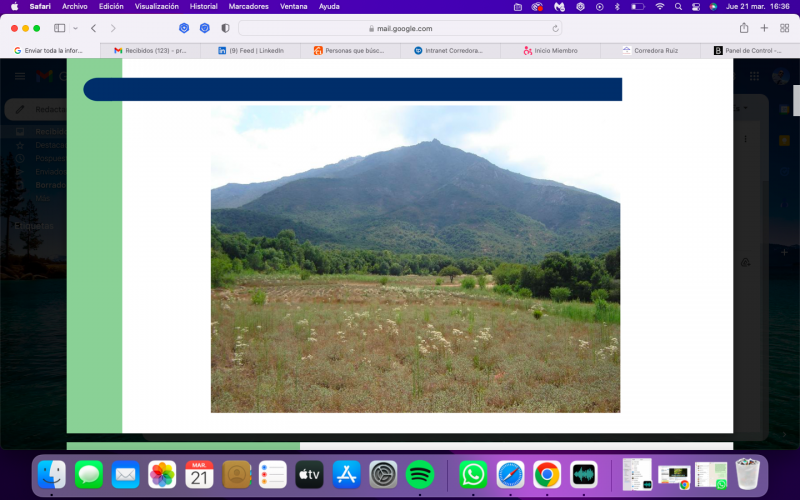Open the Trash in the Dock
The width and height of the screenshot is (800, 500).
[x=747, y=474]
